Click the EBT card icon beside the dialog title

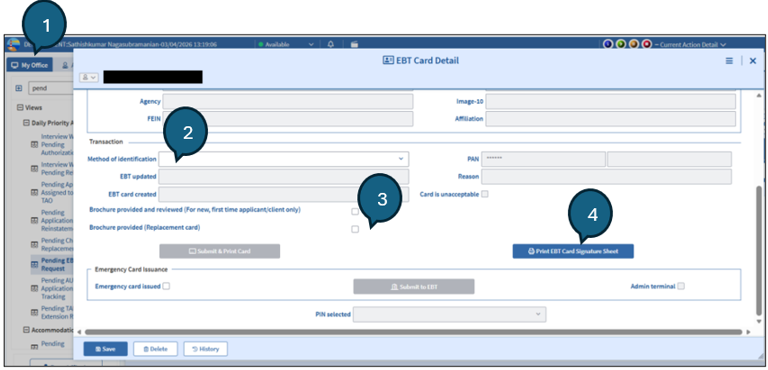(388, 61)
